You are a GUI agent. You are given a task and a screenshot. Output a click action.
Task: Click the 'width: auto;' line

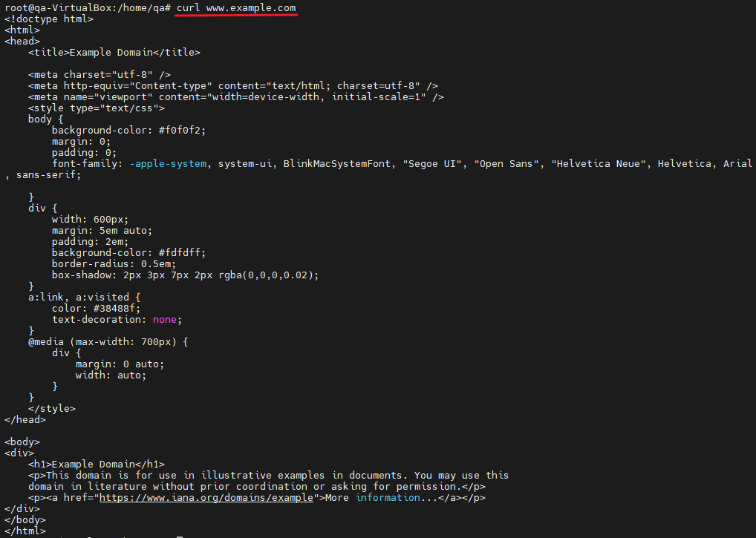(111, 375)
